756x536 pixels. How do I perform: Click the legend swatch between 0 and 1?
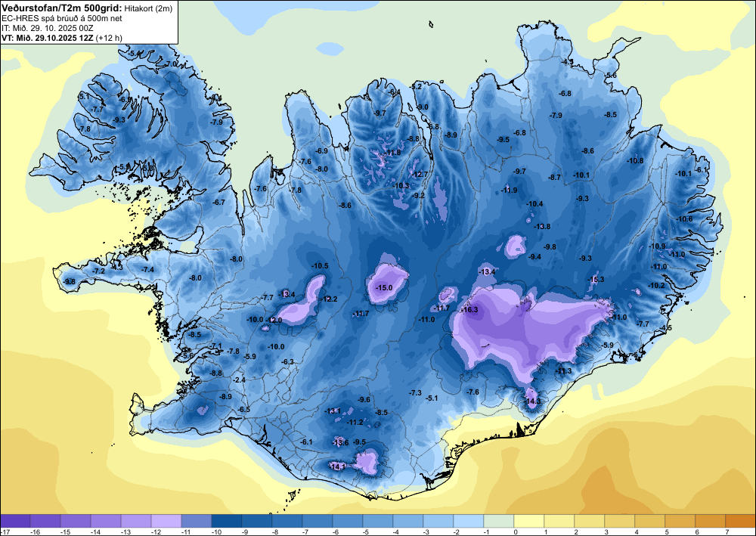(529, 521)
